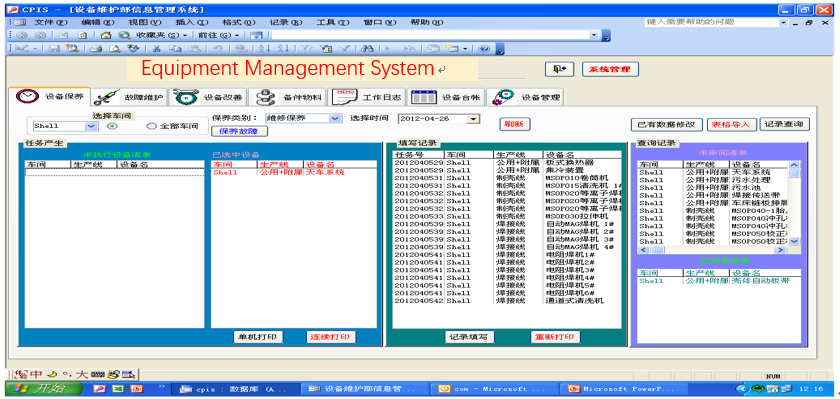Click the 保养故障 button

coord(240,131)
